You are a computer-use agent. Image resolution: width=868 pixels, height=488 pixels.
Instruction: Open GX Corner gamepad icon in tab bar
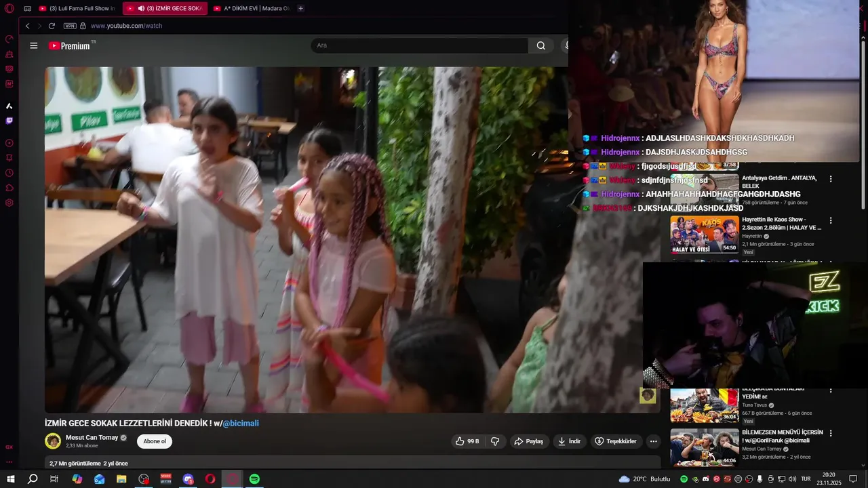(28, 9)
